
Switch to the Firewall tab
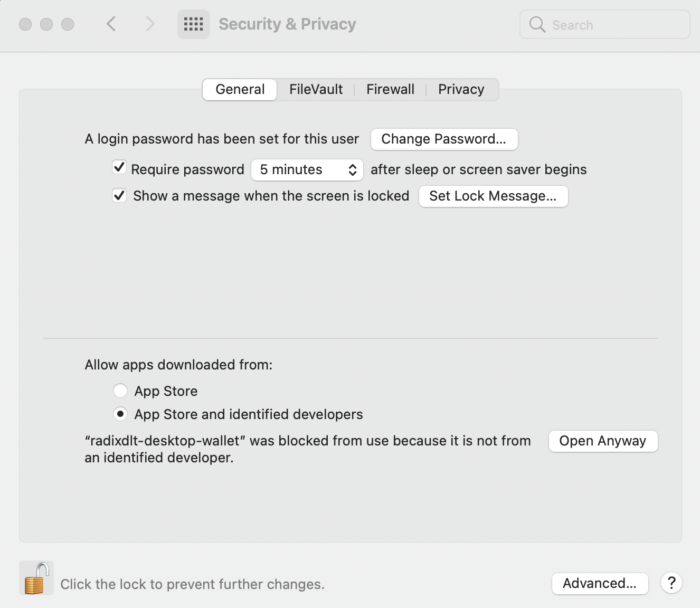click(390, 89)
